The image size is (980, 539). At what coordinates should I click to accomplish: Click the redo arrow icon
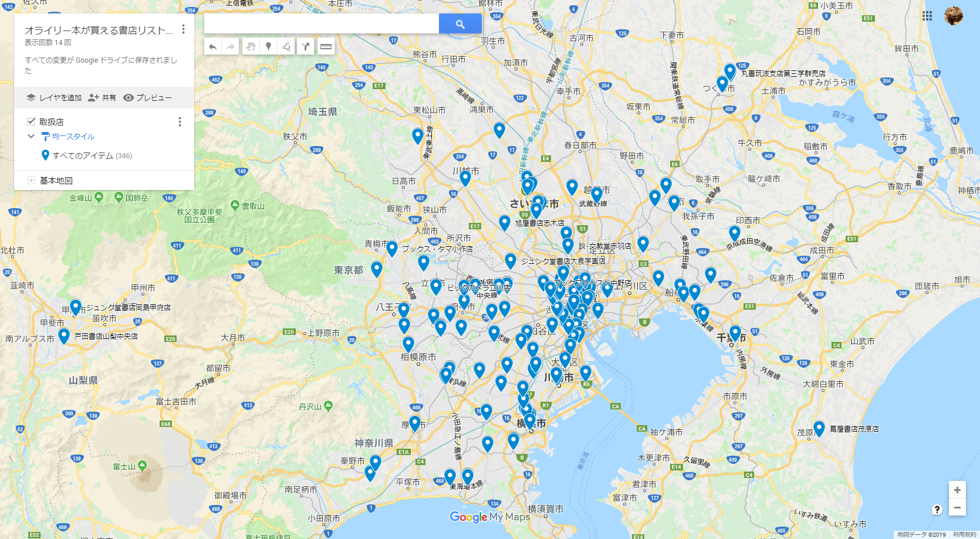231,46
